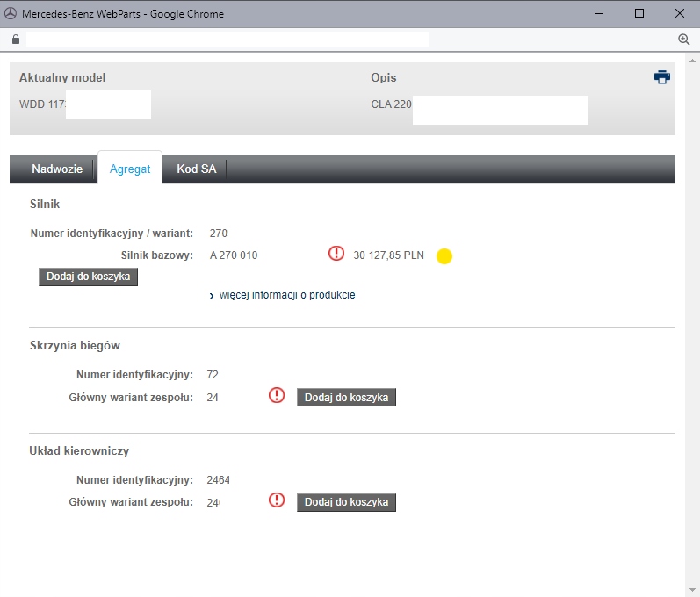Click the Aktualny model heading
The image size is (700, 597).
click(62, 77)
